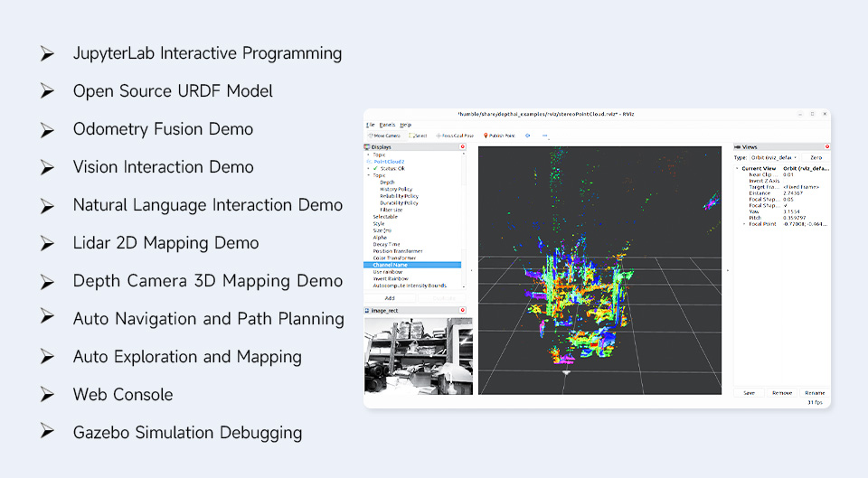Viewport: 868px width, 478px height.
Task: Expand the Status: Ok tree item
Action: coord(368,168)
